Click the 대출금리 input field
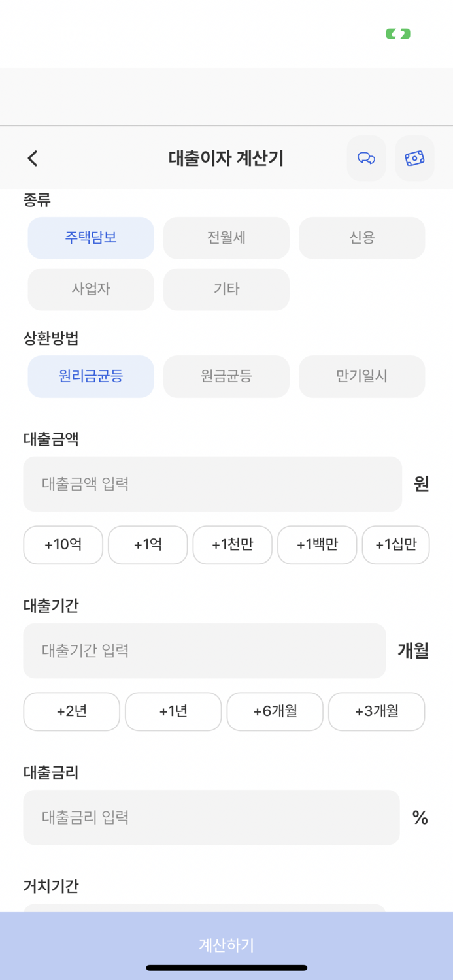The image size is (453, 980). (x=212, y=817)
